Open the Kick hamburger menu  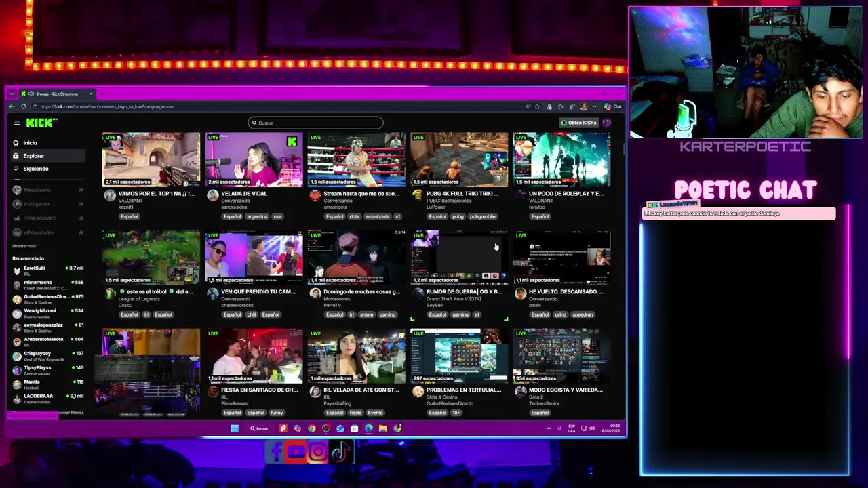tap(17, 123)
